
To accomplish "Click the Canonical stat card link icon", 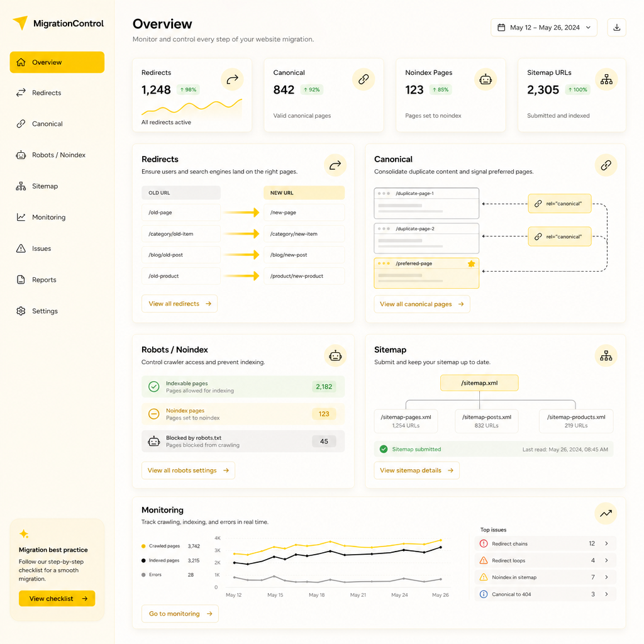I will click(364, 79).
